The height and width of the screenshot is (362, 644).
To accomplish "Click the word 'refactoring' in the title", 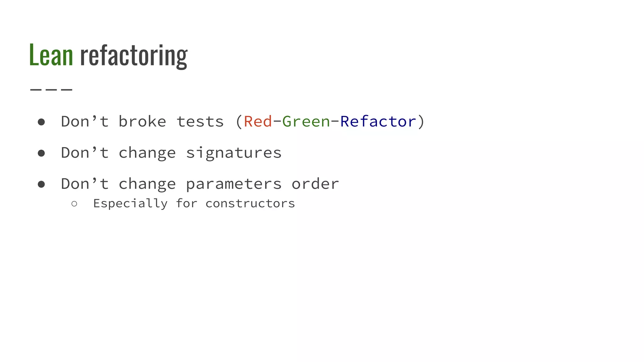I will pos(134,55).
